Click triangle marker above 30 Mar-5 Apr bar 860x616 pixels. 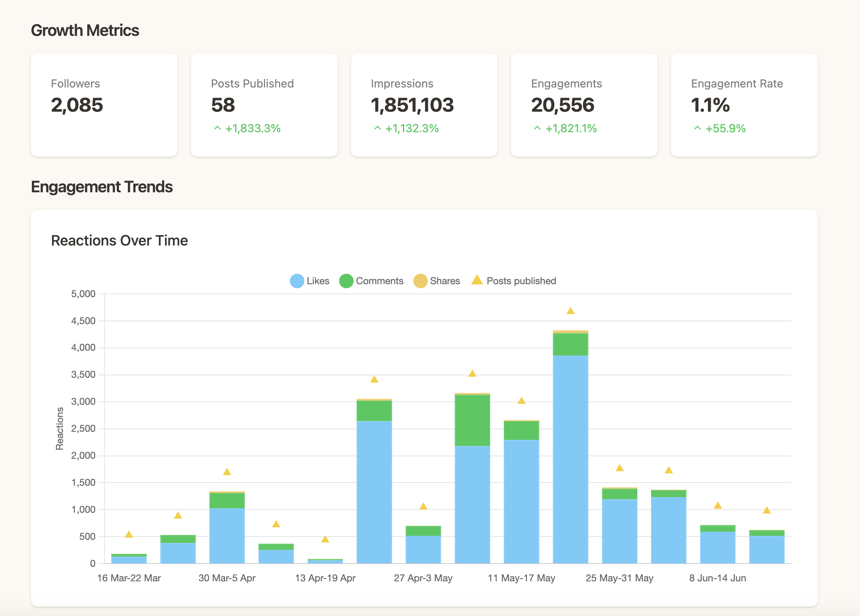[227, 472]
